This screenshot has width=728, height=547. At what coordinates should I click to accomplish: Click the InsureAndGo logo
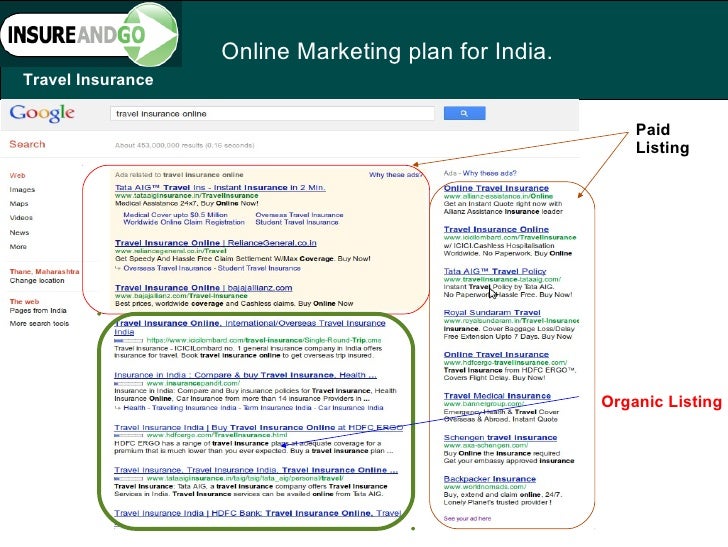[89, 34]
